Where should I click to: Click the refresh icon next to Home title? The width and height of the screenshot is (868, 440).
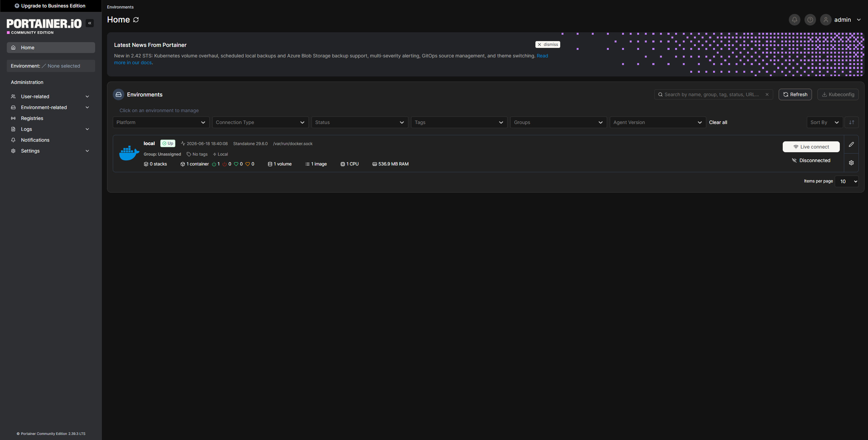pyautogui.click(x=136, y=20)
